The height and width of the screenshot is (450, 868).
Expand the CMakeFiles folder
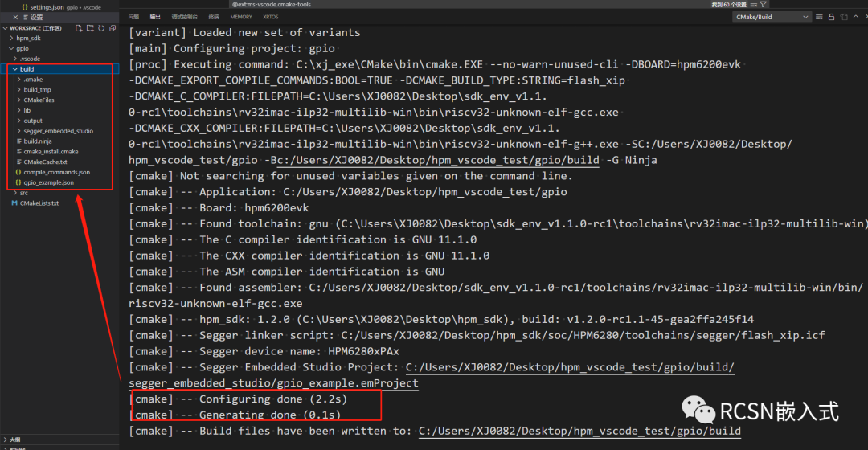click(x=39, y=100)
